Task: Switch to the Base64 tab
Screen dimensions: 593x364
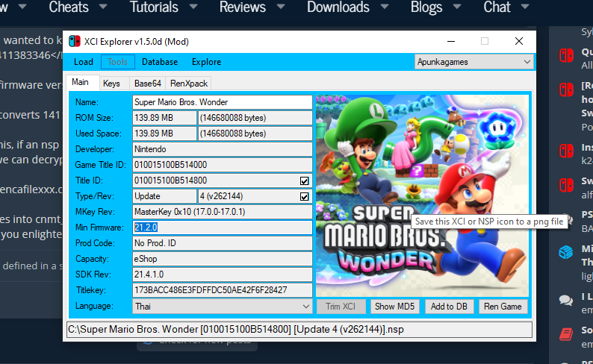Action: (147, 84)
